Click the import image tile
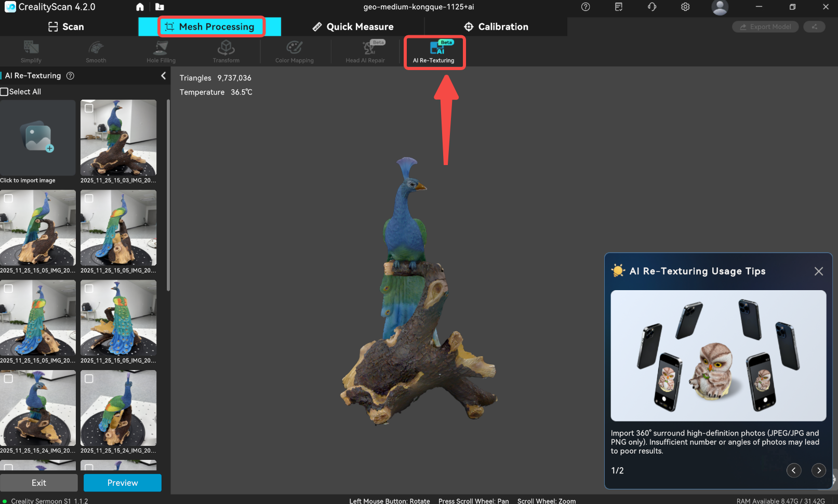This screenshot has width=838, height=504. (x=38, y=138)
